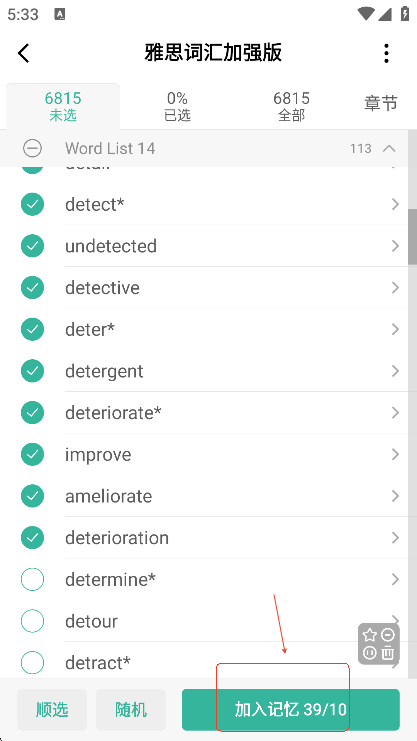Switch to the 已选 tab

point(177,106)
